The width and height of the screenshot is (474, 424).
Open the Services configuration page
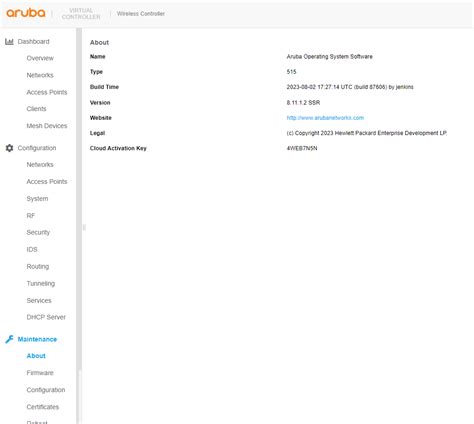[39, 301]
